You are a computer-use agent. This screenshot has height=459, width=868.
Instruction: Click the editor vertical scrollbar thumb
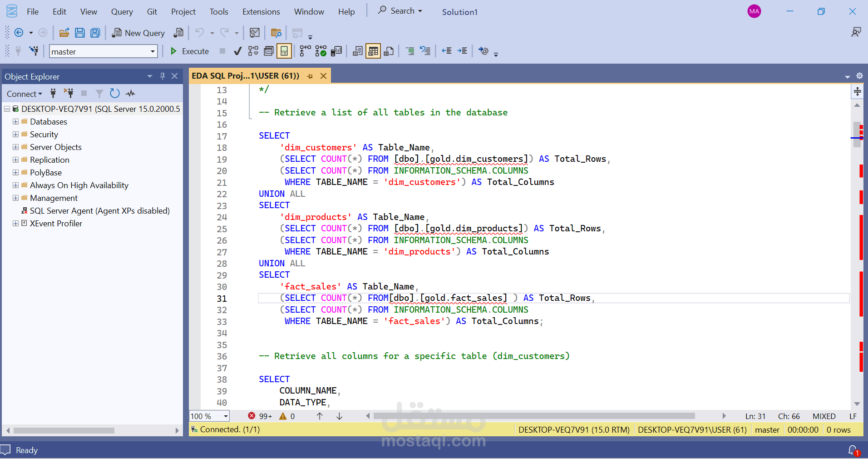point(857,135)
